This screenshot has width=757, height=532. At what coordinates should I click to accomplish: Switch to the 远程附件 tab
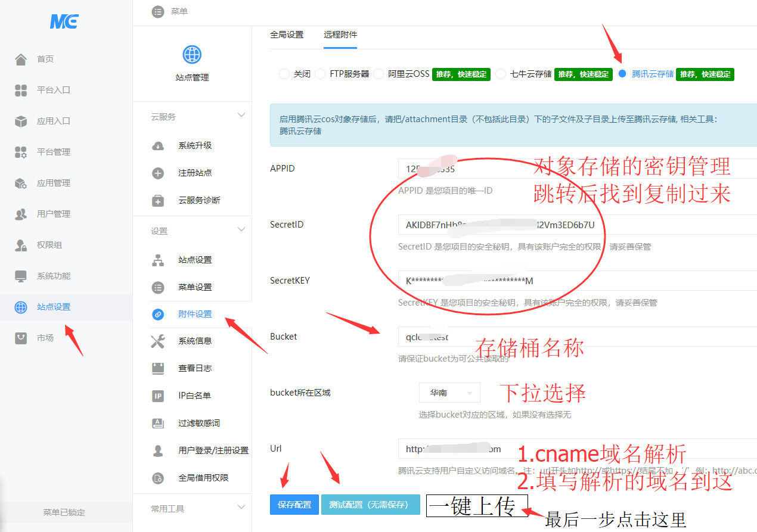click(x=340, y=35)
